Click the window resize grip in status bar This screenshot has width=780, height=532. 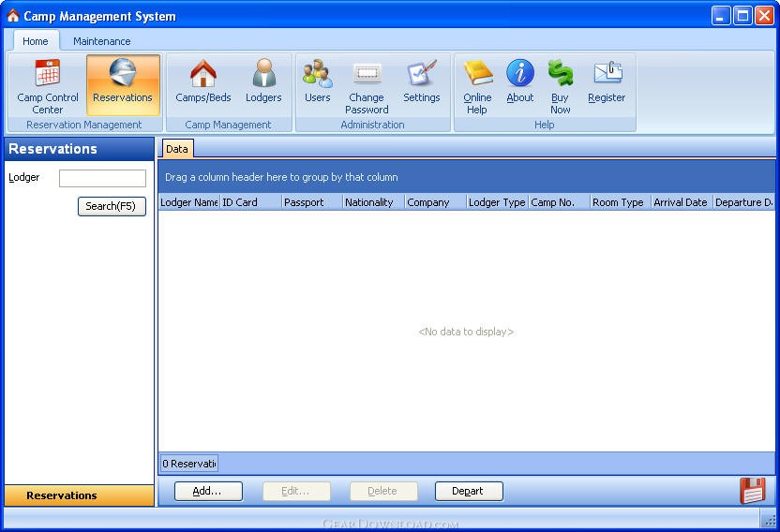(x=769, y=521)
